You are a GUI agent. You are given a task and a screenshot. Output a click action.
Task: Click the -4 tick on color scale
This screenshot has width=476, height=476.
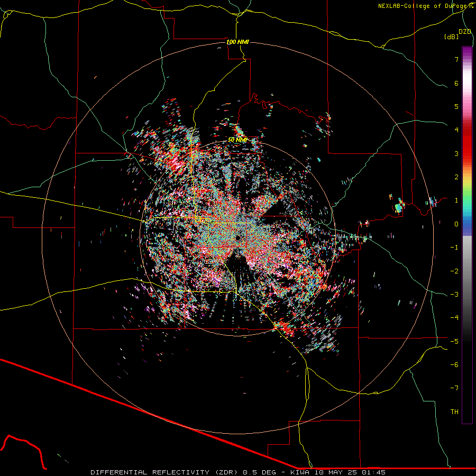[454, 318]
